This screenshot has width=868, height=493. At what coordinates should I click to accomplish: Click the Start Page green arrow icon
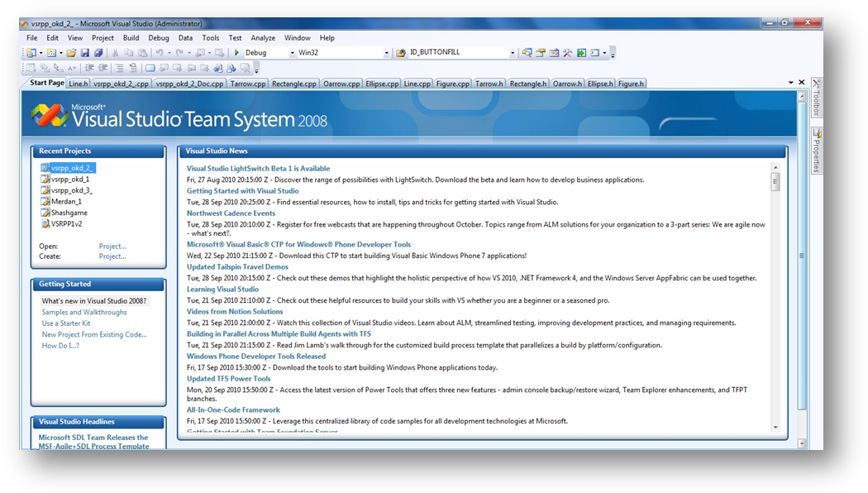(581, 53)
